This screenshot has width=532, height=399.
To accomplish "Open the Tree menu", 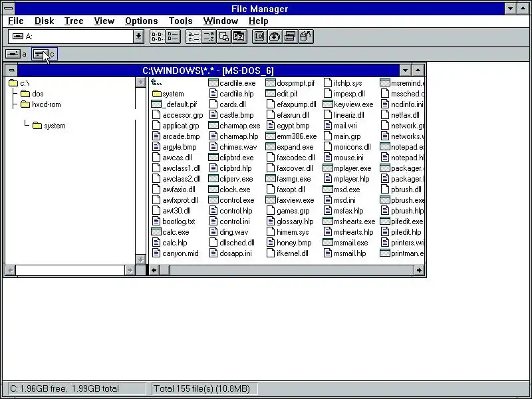I will click(x=74, y=21).
